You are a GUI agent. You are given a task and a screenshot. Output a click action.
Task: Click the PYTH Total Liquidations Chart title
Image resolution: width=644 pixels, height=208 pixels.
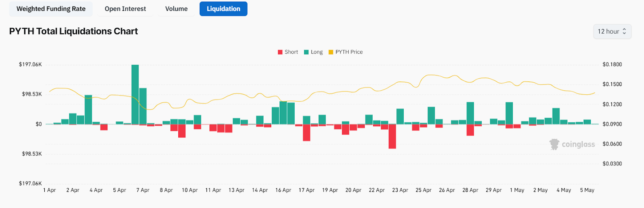coord(73,31)
